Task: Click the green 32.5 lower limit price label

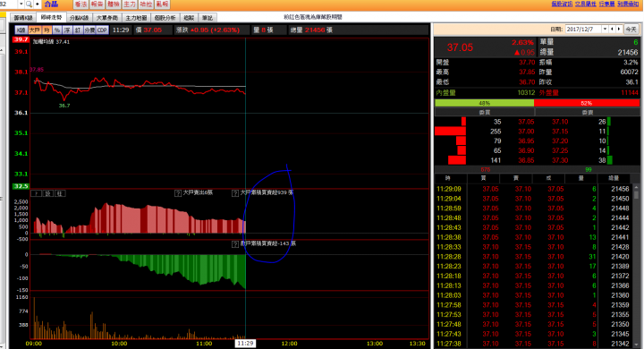Action: [x=21, y=186]
